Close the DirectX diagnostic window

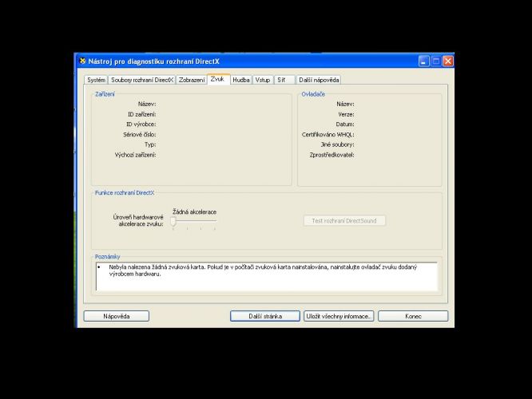(x=448, y=61)
